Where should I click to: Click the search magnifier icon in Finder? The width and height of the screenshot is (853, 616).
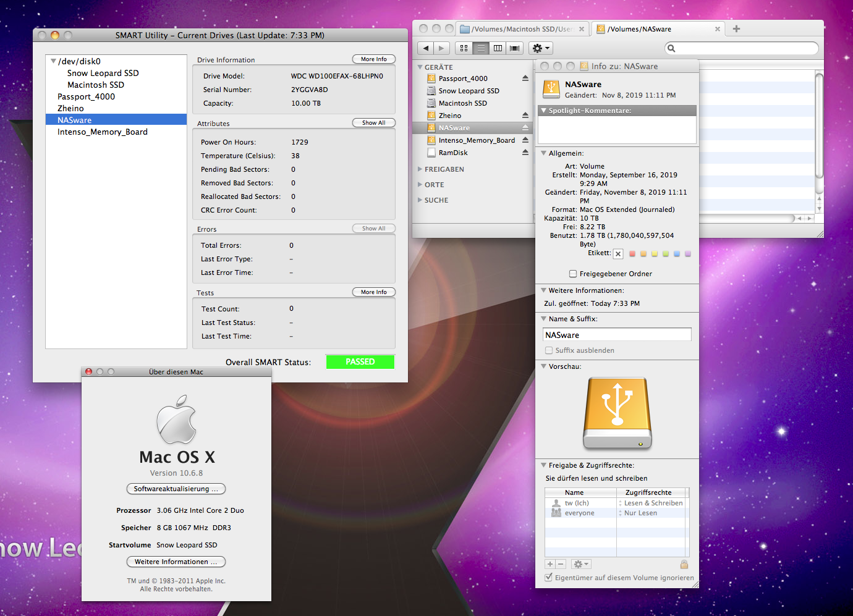[671, 48]
